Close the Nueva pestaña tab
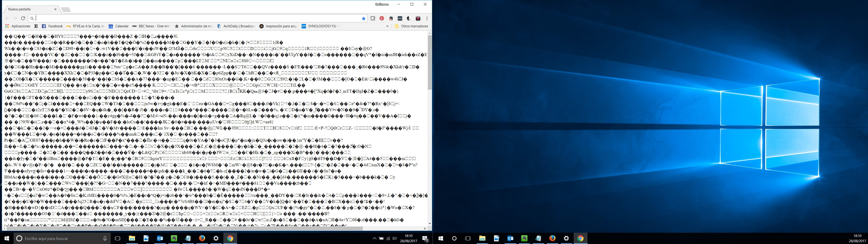Screen dimensions: 868x244 tap(55, 9)
